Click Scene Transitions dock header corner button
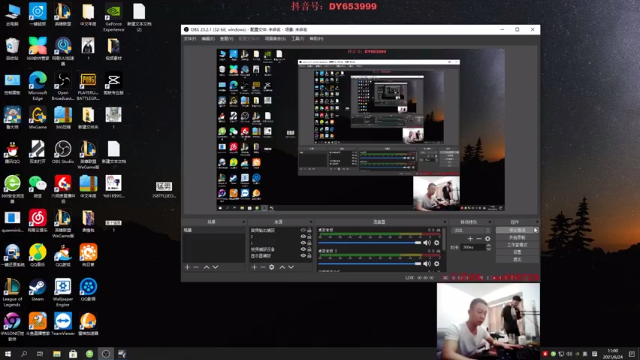This screenshot has width=640, height=360. pyautogui.click(x=490, y=222)
